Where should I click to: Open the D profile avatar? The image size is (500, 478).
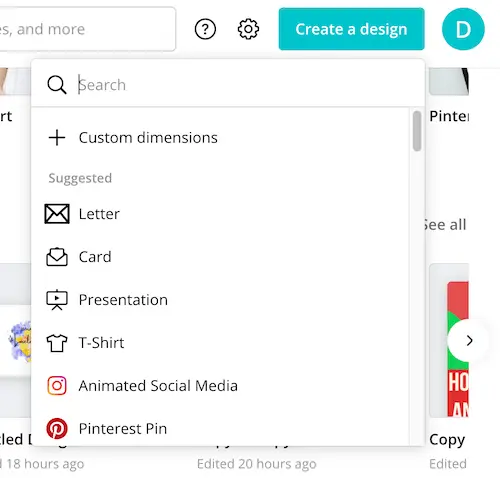(x=463, y=29)
